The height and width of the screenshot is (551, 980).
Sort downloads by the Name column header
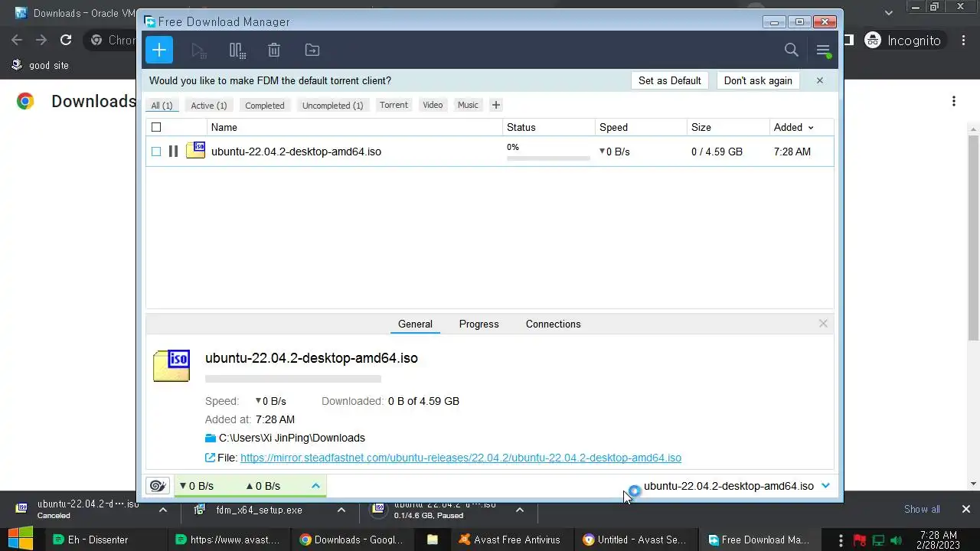[x=354, y=127]
